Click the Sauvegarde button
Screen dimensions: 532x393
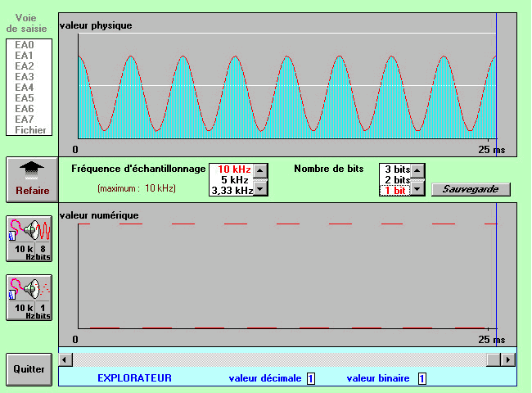(471, 189)
